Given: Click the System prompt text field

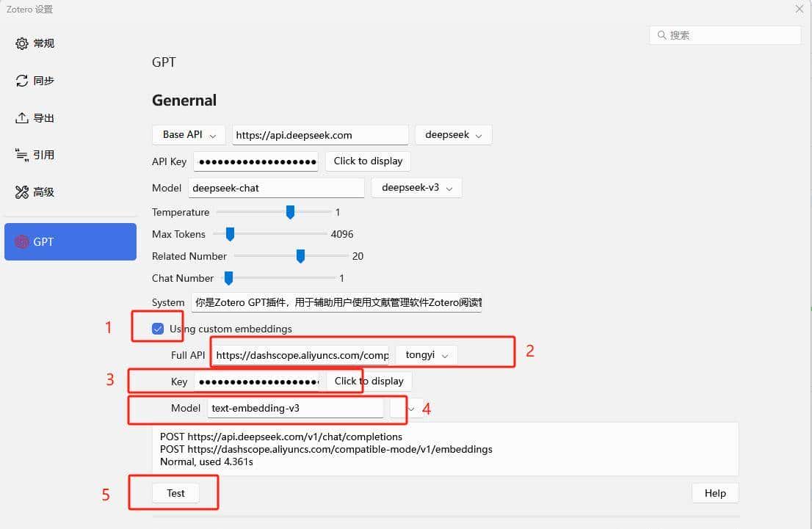Looking at the screenshot, I should (336, 302).
